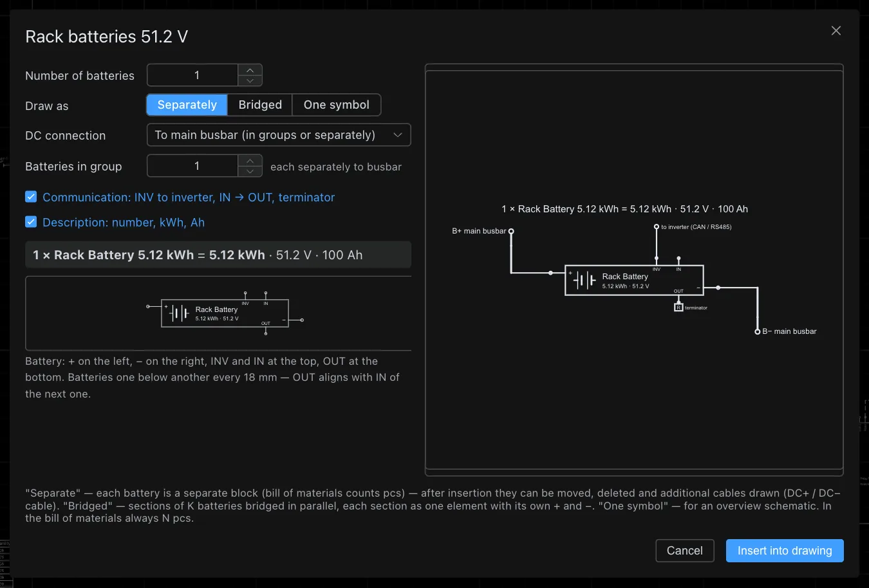Toggle the Description number, kWh, Ah checkbox
This screenshot has width=869, height=588.
[x=31, y=222]
